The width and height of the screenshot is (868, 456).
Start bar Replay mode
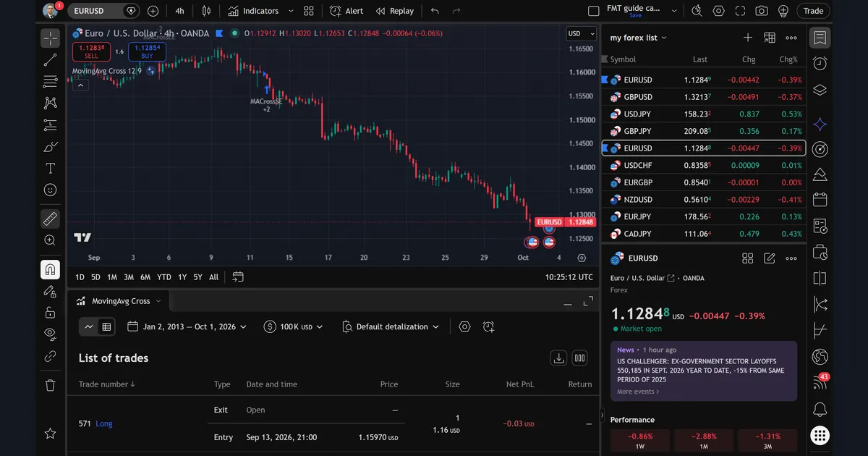tap(395, 11)
